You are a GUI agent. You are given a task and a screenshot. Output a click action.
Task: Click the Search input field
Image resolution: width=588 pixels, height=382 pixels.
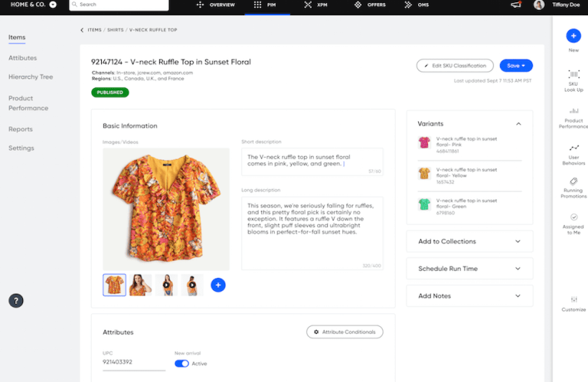tap(119, 5)
